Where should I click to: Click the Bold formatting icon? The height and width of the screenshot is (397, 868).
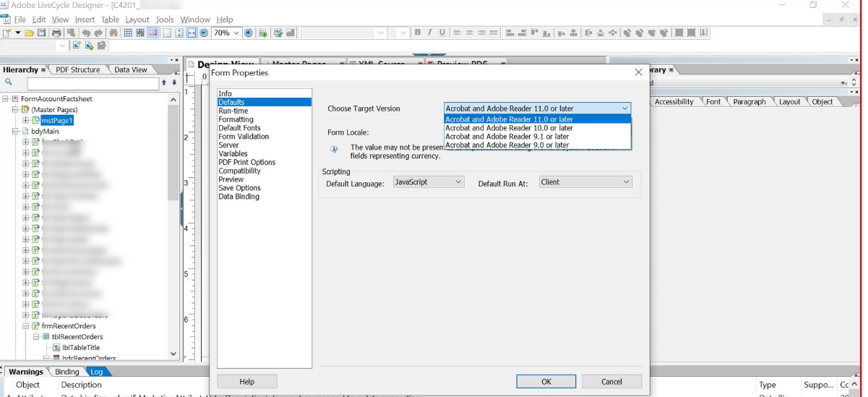(418, 33)
